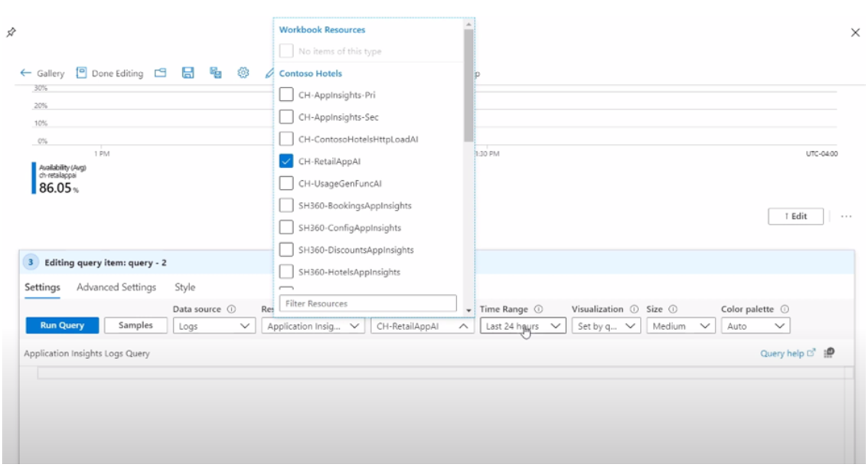868x468 pixels.
Task: Check the CH-AppInsights-Pri checkbox
Action: (x=286, y=95)
